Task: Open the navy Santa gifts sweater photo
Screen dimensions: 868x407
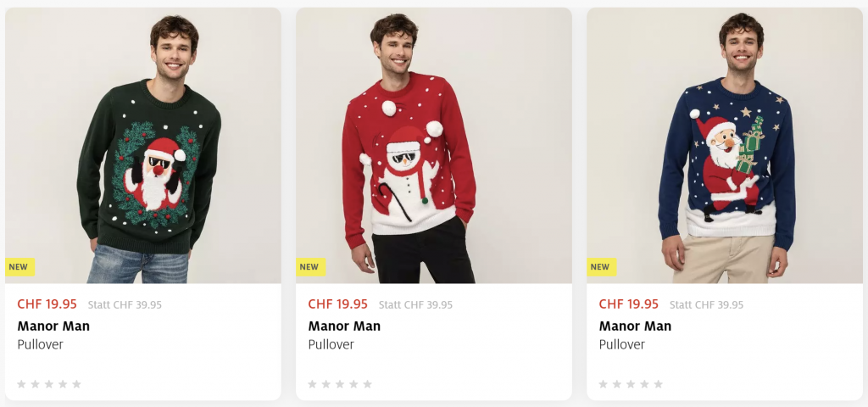Action: point(724,144)
